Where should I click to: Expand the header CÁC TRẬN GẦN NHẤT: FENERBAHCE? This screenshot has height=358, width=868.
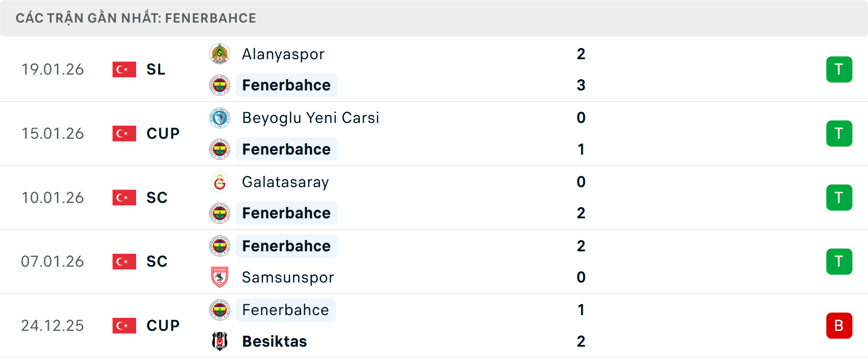point(136,18)
